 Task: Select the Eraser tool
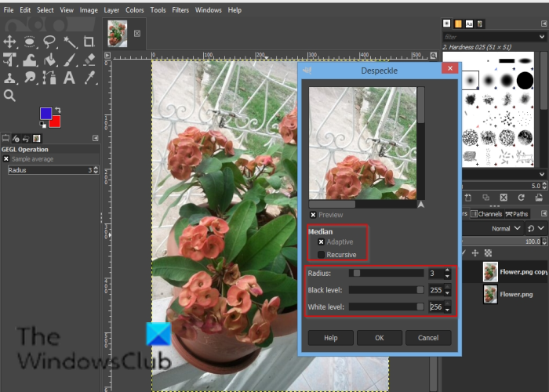tap(89, 60)
